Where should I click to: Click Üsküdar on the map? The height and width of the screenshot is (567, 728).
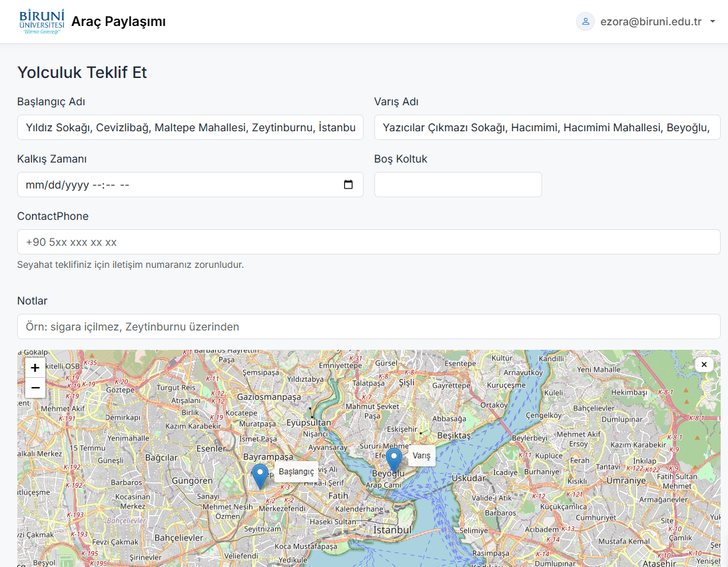pyautogui.click(x=468, y=478)
